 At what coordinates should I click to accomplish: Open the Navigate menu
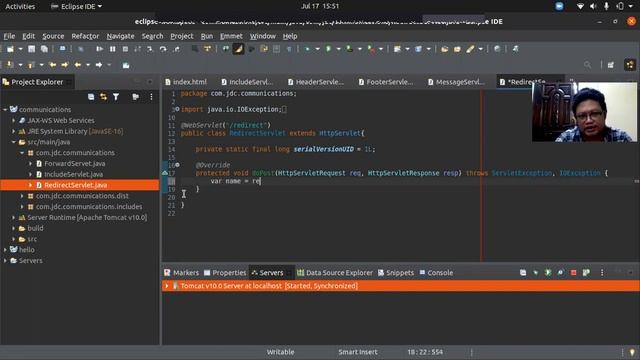[x=120, y=36]
